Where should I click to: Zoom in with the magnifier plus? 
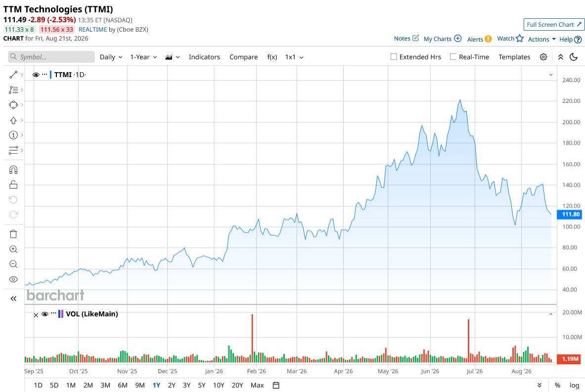13,249
